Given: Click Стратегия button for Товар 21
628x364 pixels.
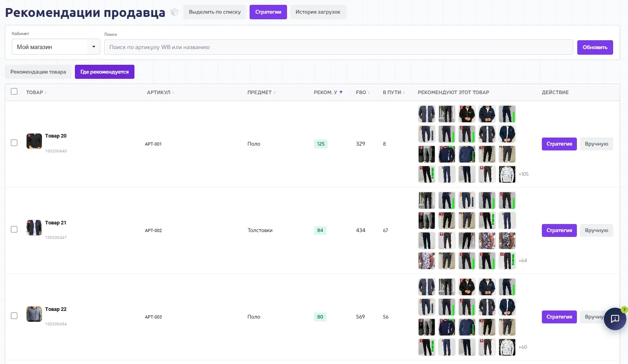Looking at the screenshot, I should (x=559, y=230).
